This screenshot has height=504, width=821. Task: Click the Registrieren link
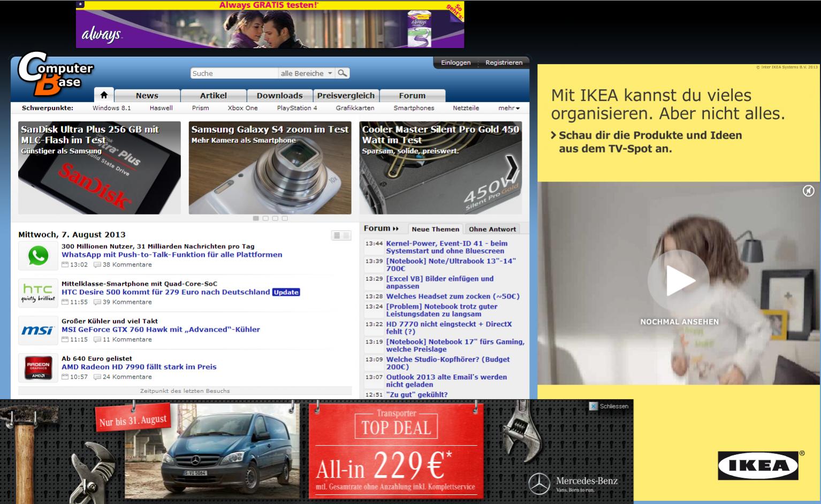[504, 63]
